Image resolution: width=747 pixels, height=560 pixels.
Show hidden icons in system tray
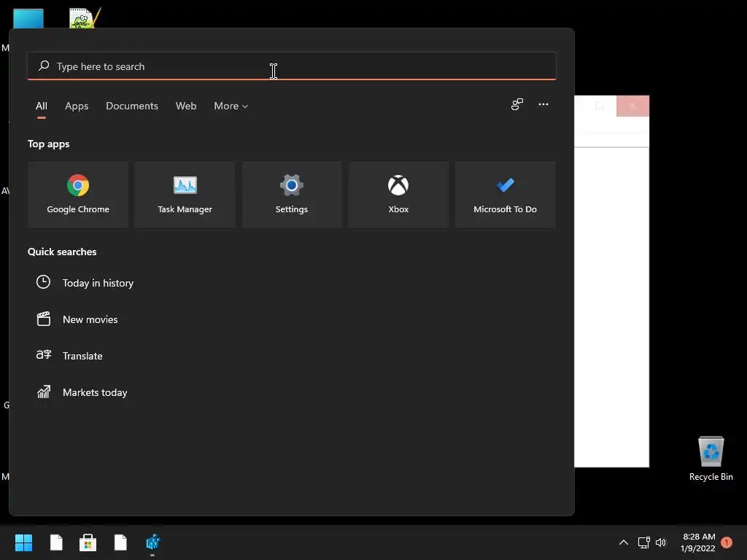tap(623, 542)
